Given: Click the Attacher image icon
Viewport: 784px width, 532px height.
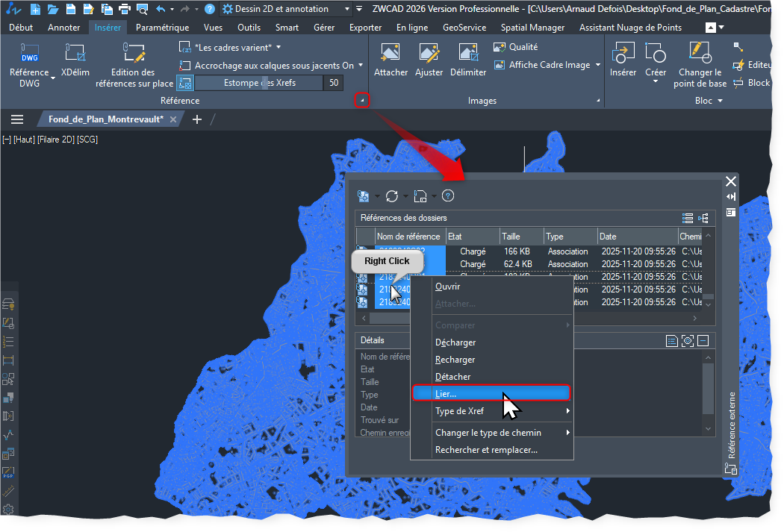Looking at the screenshot, I should click(x=391, y=54).
